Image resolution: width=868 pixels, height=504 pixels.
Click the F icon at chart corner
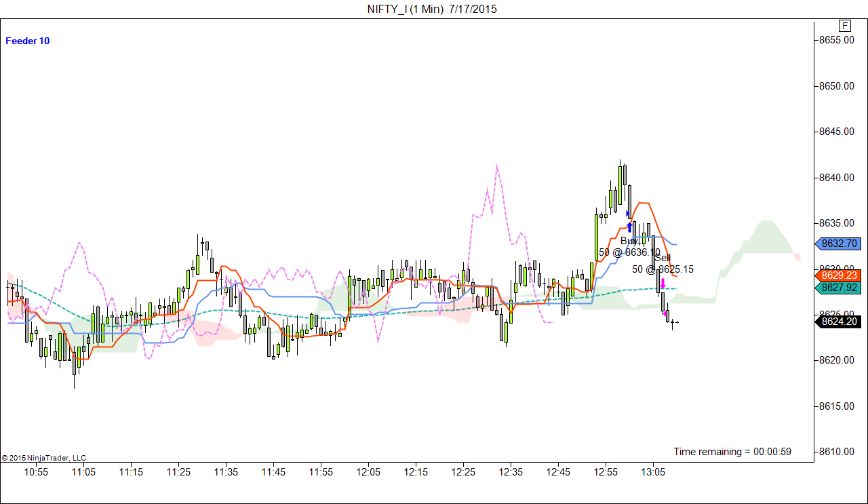click(x=845, y=26)
